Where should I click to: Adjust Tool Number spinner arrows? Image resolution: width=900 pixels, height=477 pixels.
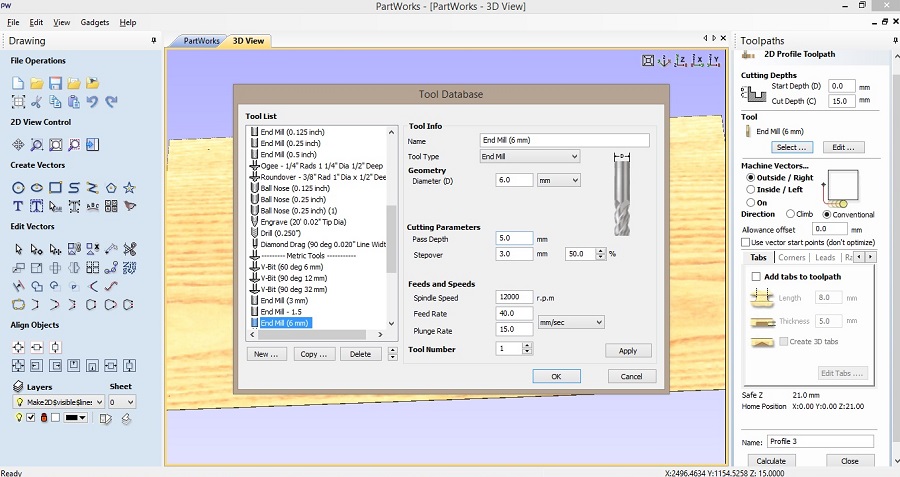[527, 348]
